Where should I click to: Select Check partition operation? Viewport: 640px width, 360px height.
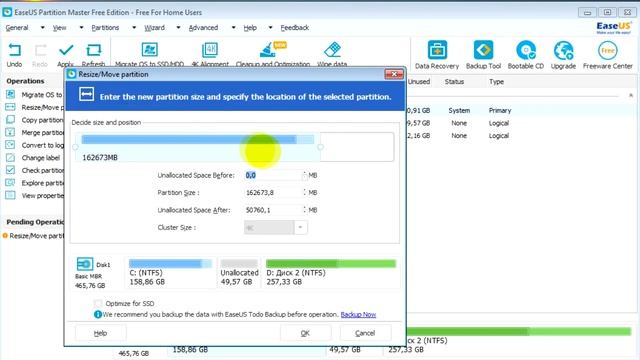coord(35,170)
